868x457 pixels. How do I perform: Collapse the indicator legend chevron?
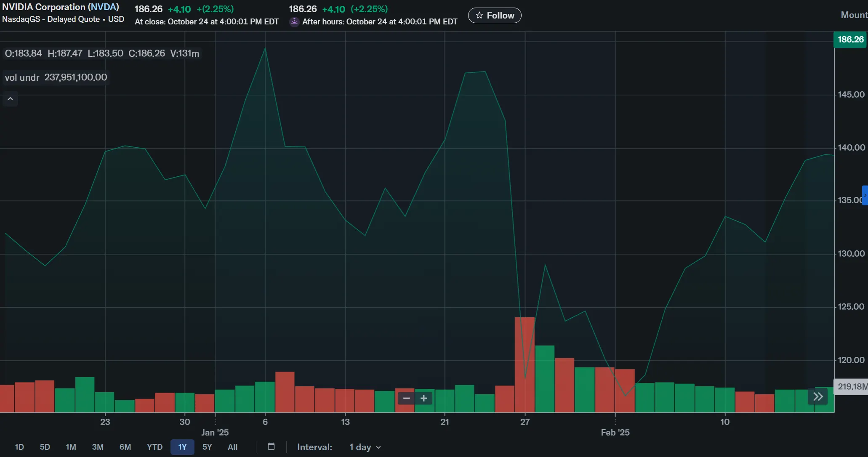(x=11, y=99)
